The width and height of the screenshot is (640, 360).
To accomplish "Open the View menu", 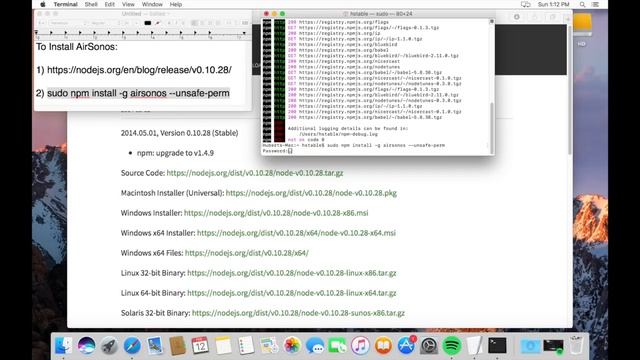I will pos(128,4).
